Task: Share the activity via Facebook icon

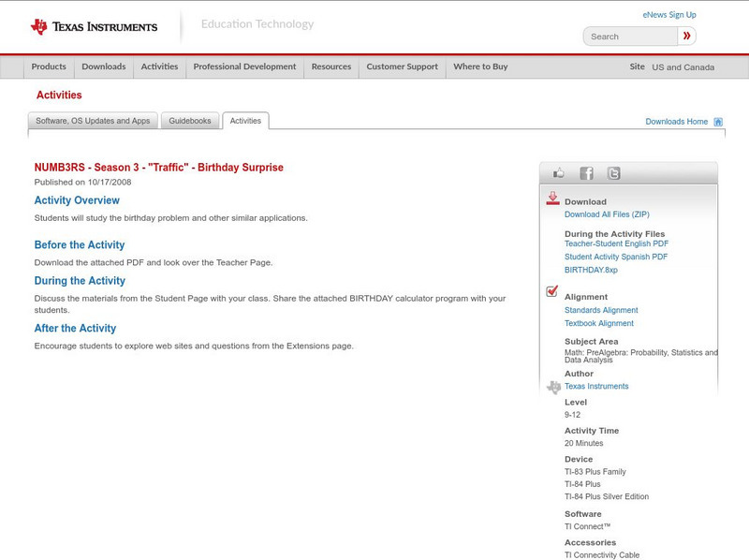Action: [x=586, y=173]
